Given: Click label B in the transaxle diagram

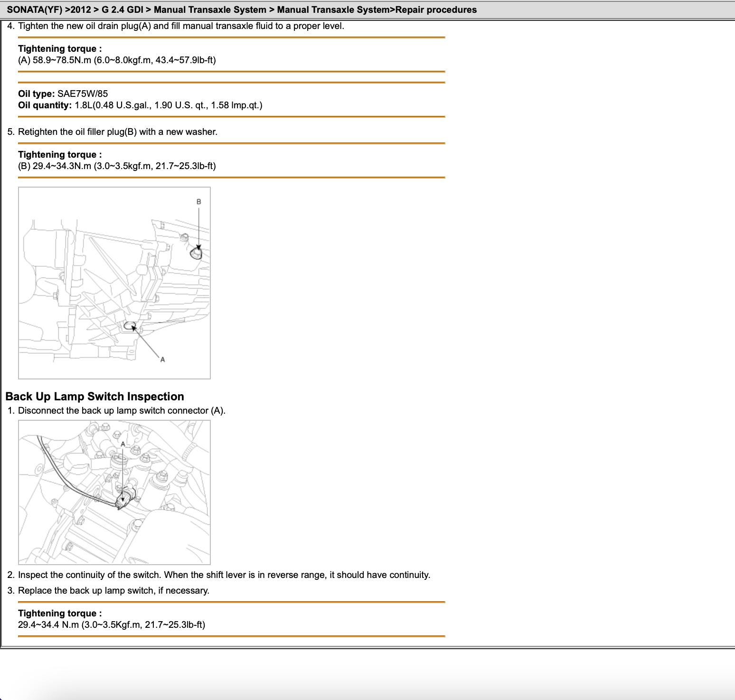Looking at the screenshot, I should coord(198,202).
